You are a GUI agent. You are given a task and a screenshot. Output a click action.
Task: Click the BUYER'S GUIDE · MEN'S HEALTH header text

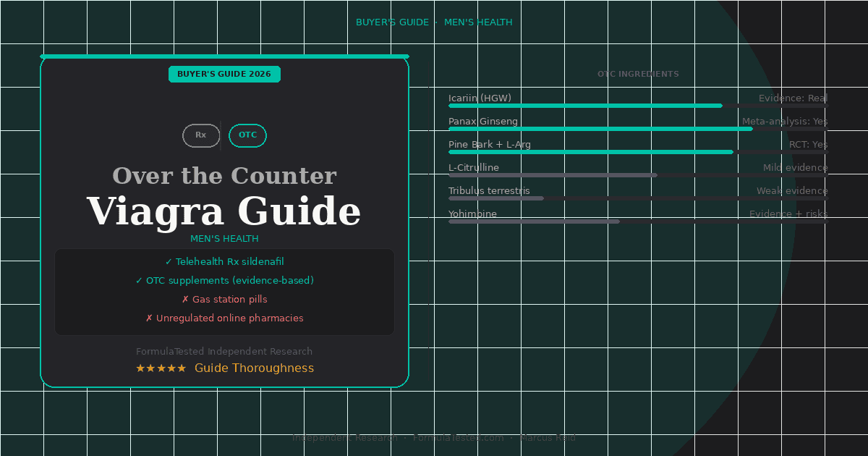434,22
